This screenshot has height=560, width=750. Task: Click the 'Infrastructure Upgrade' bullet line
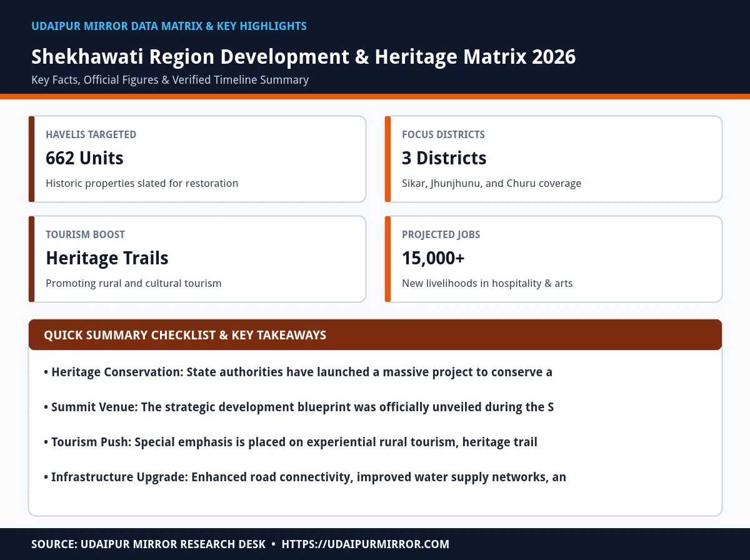(x=305, y=477)
